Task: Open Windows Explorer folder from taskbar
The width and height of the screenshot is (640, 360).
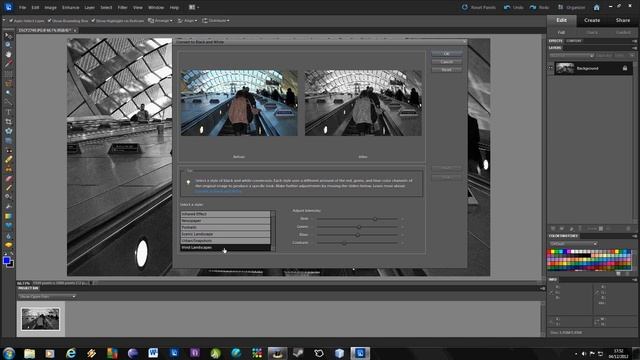Action: [29, 353]
